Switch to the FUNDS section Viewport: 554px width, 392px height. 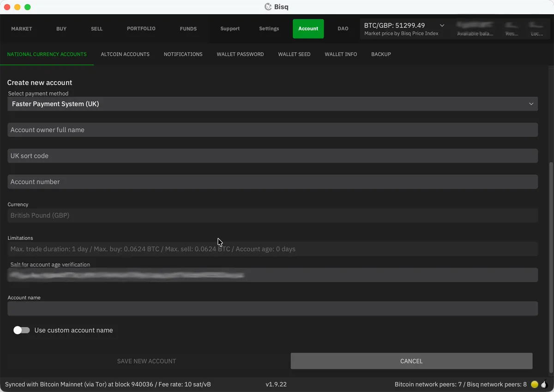pyautogui.click(x=188, y=29)
